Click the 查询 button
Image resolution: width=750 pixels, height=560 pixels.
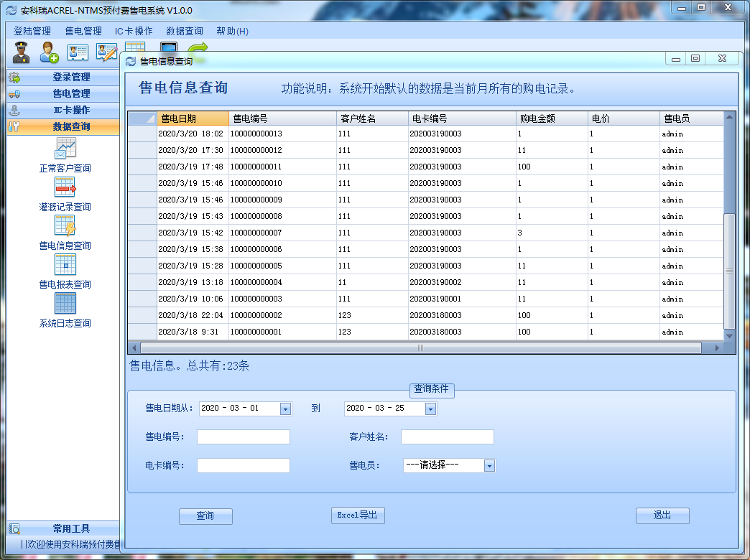(x=205, y=516)
